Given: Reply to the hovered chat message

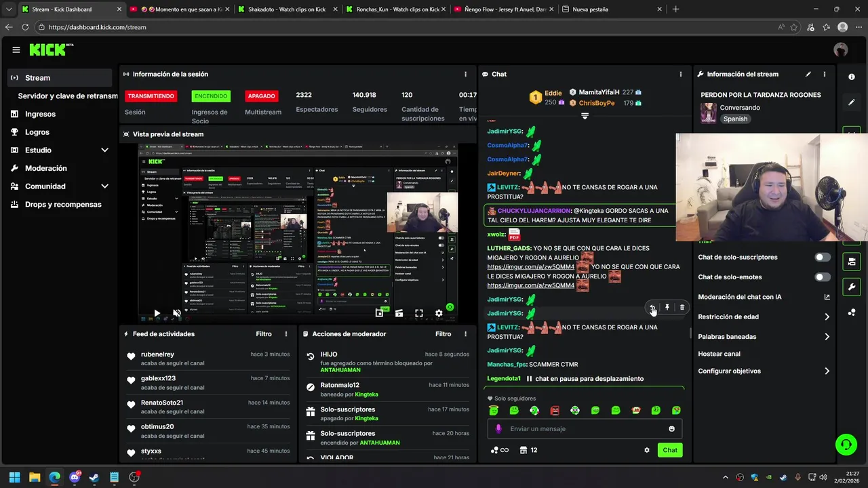Looking at the screenshot, I should pyautogui.click(x=652, y=308).
